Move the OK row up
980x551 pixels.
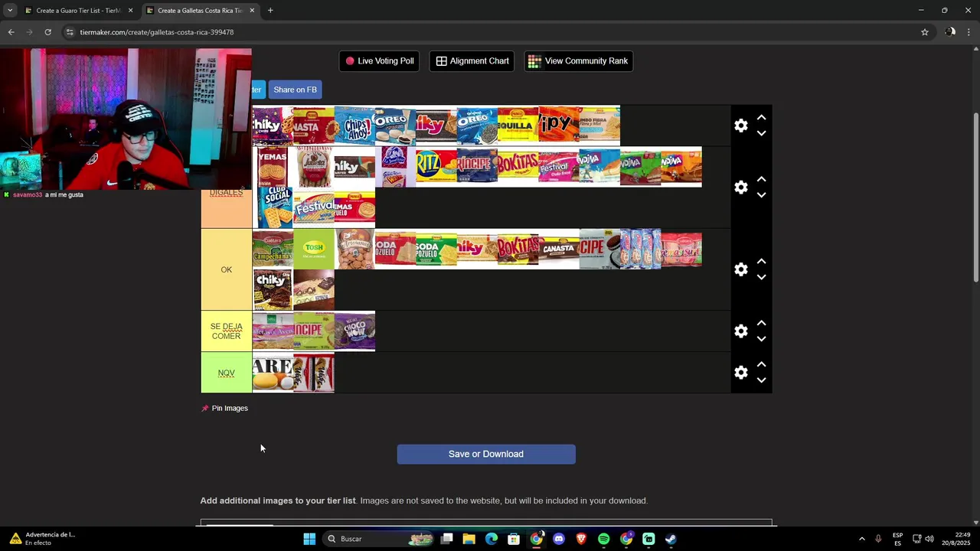coord(761,262)
